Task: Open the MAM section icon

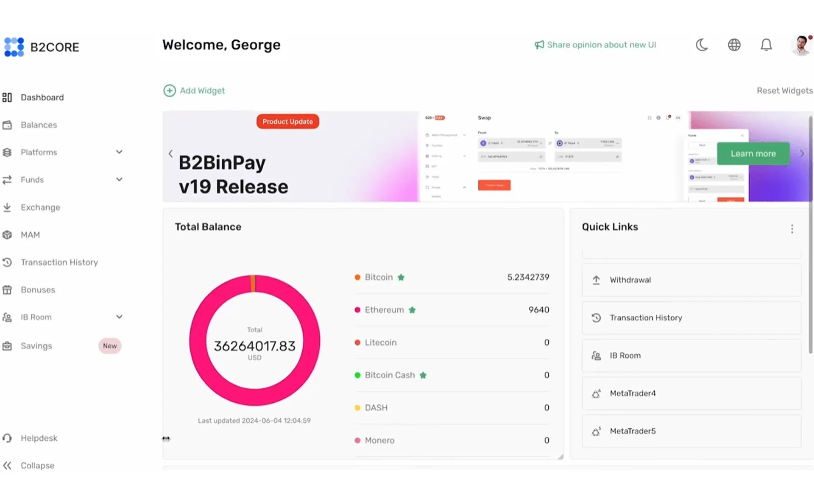Action: [x=7, y=234]
